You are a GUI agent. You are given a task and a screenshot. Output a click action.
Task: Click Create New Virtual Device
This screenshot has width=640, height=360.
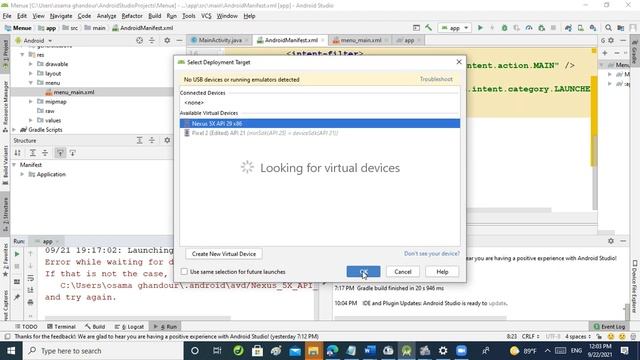(x=224, y=254)
